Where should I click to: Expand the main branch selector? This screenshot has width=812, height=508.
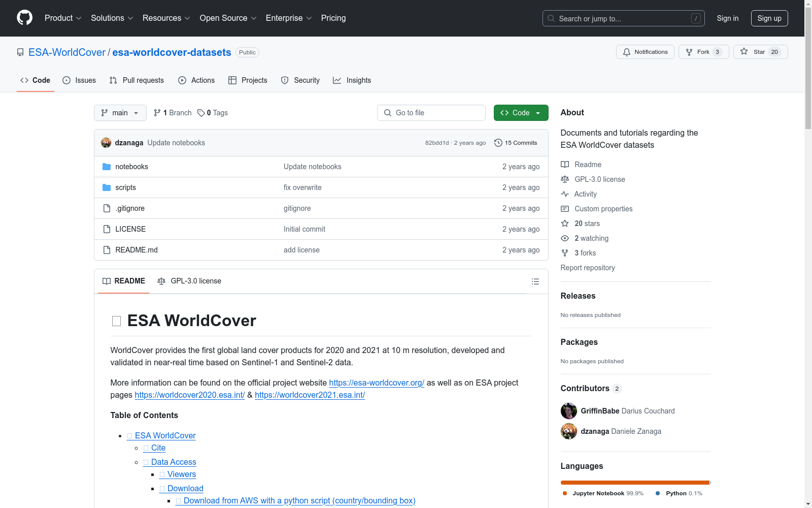point(120,113)
